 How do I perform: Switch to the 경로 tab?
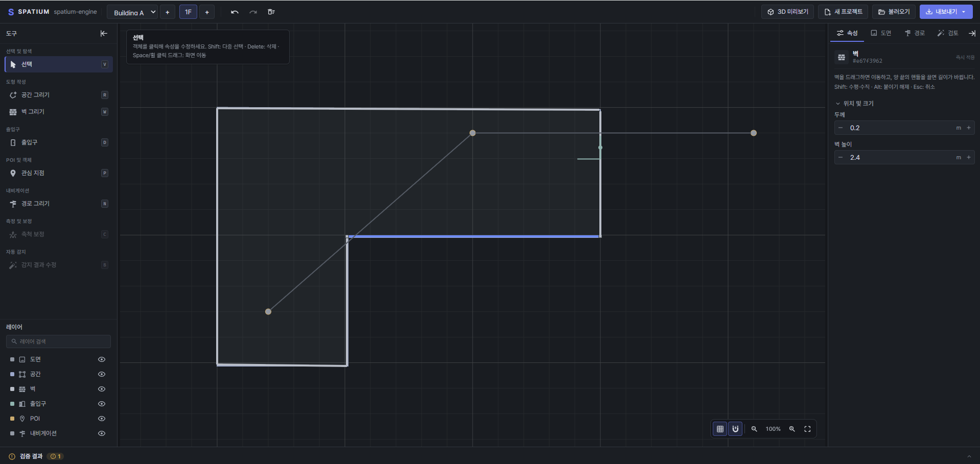915,33
